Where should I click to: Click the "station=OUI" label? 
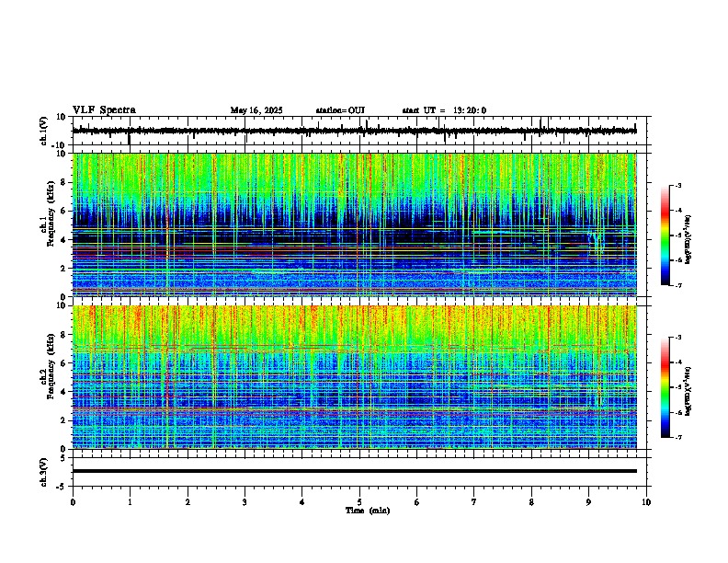[x=340, y=110]
